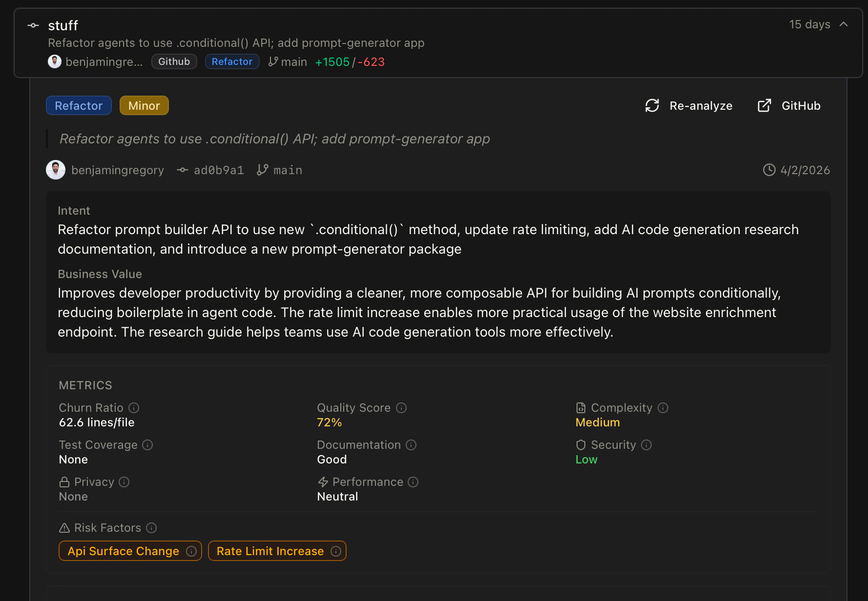Click the Performance lightning icon
The image size is (868, 601).
pos(323,482)
